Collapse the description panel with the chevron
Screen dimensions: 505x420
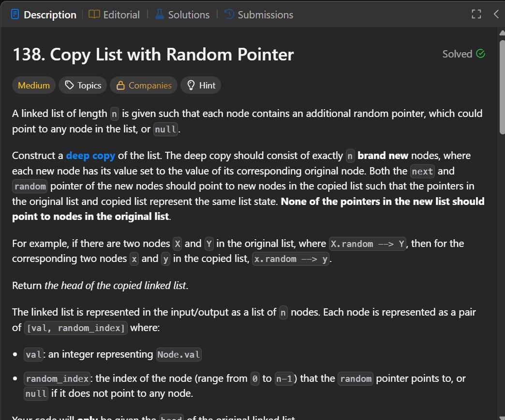pos(497,14)
